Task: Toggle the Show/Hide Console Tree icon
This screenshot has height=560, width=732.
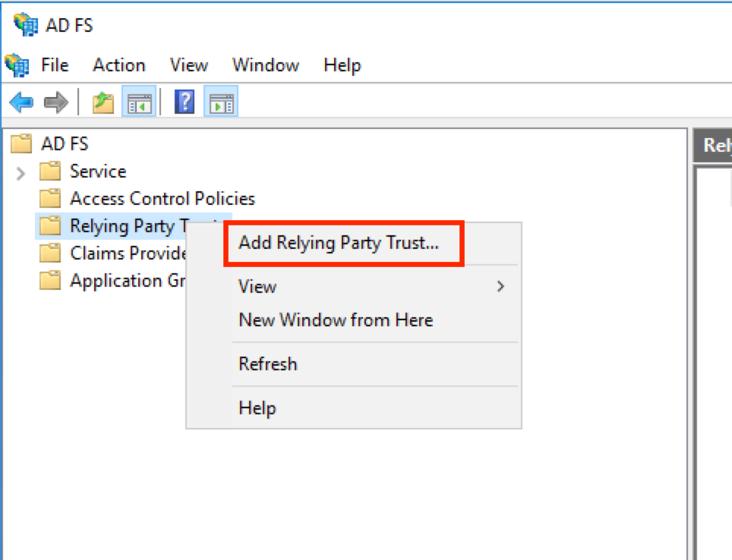Action: (x=139, y=101)
